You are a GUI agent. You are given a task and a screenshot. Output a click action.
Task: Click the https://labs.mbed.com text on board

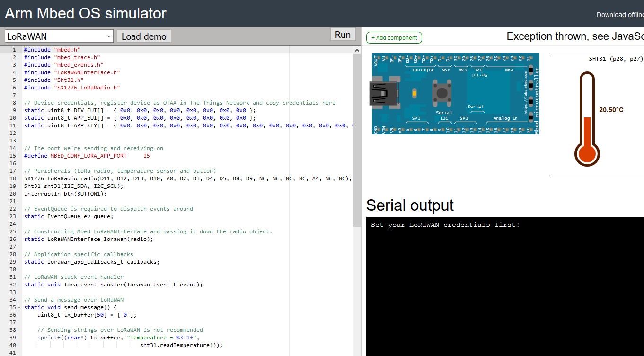point(525,93)
